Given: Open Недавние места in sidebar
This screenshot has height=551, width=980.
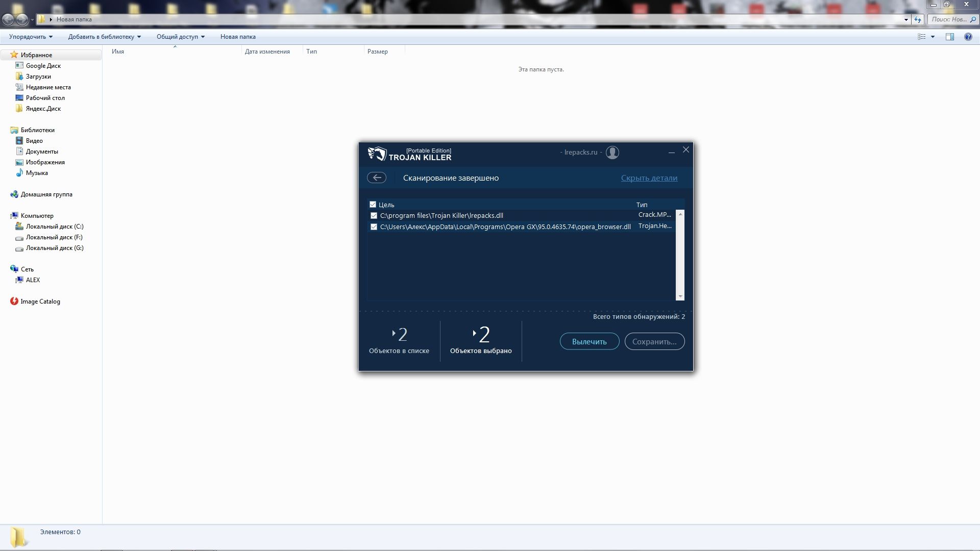Looking at the screenshot, I should [x=48, y=87].
